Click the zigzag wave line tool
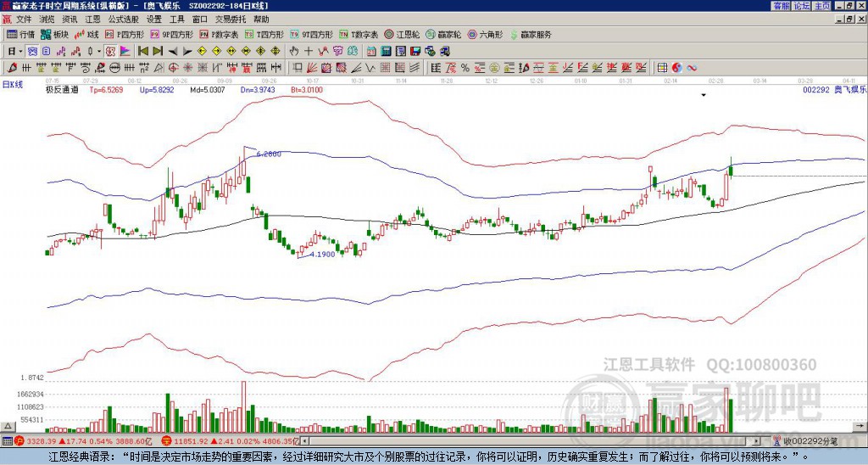 (x=370, y=68)
